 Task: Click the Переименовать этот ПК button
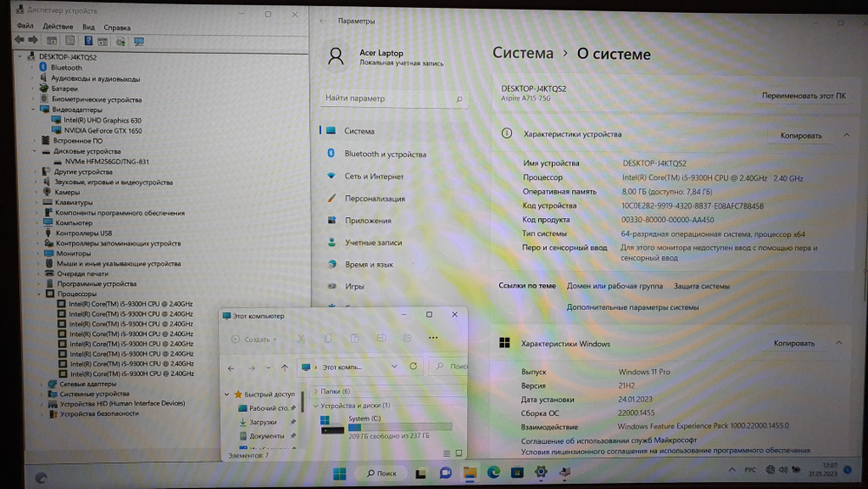coord(803,96)
